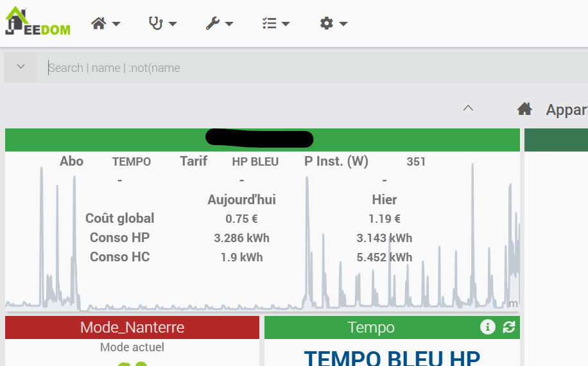Collapse the section with the up chevron
Viewport: 588px width, 366px height.
coord(468,109)
